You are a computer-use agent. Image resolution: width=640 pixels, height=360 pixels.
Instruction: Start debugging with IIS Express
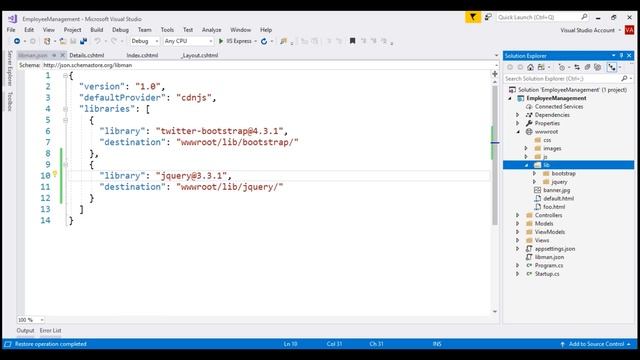coord(235,41)
